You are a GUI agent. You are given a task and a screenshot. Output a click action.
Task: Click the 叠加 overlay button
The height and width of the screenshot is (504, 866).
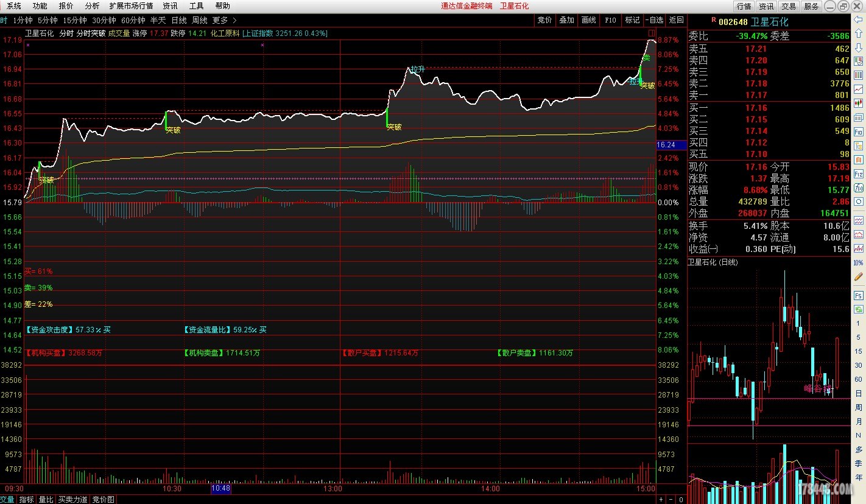click(x=566, y=20)
